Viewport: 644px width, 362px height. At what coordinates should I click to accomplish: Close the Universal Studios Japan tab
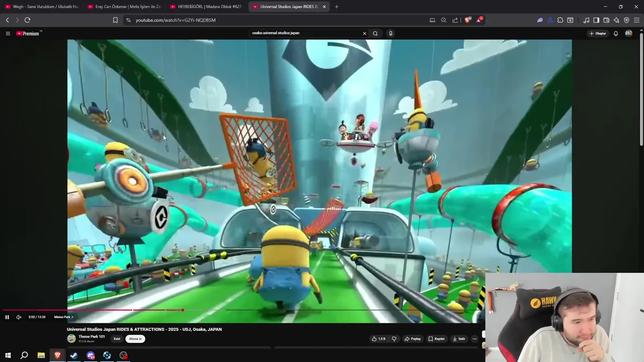(324, 7)
